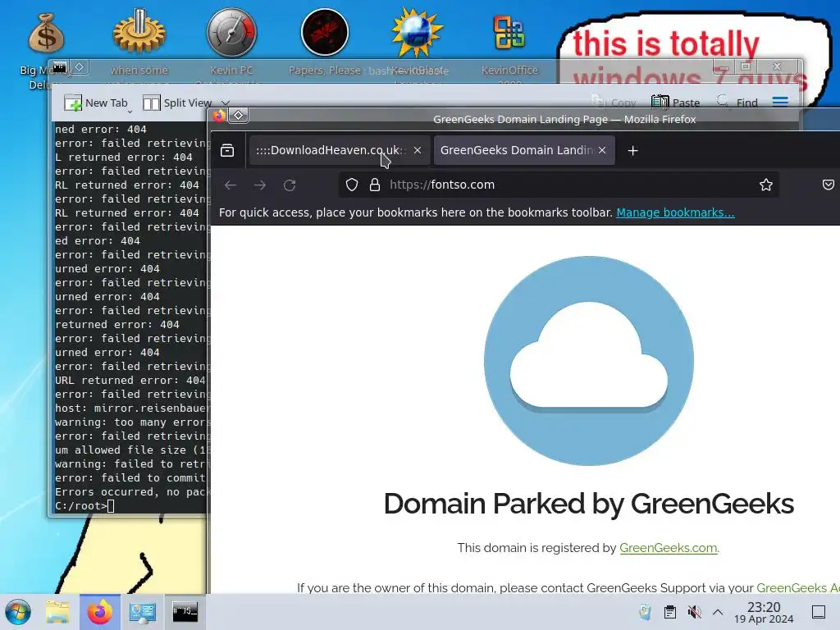Select the GreenGeeks Domain Landing tab

[x=517, y=151]
